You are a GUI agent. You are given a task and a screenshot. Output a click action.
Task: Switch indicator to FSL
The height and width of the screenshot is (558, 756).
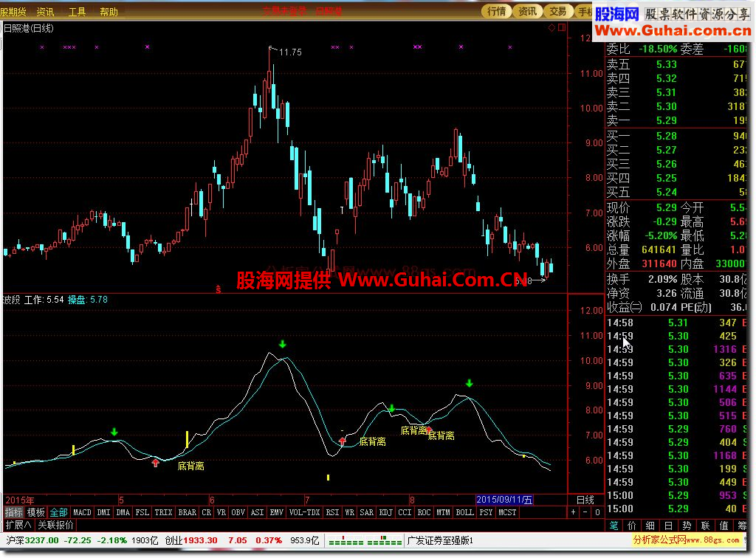pos(142,512)
